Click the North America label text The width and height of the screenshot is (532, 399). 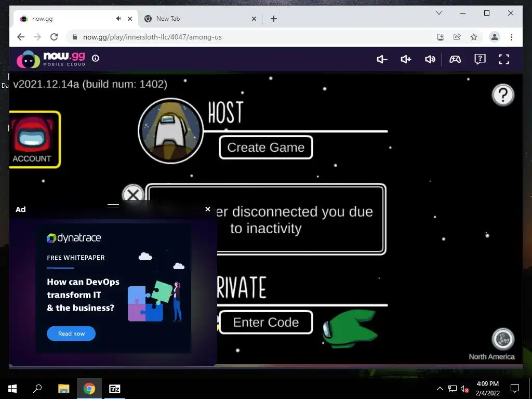point(491,356)
